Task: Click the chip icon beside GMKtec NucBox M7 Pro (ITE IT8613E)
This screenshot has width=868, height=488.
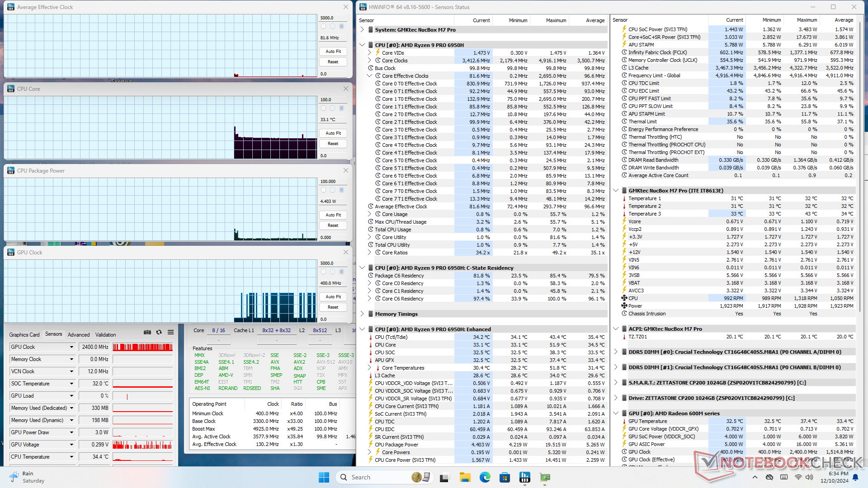Action: [x=624, y=191]
